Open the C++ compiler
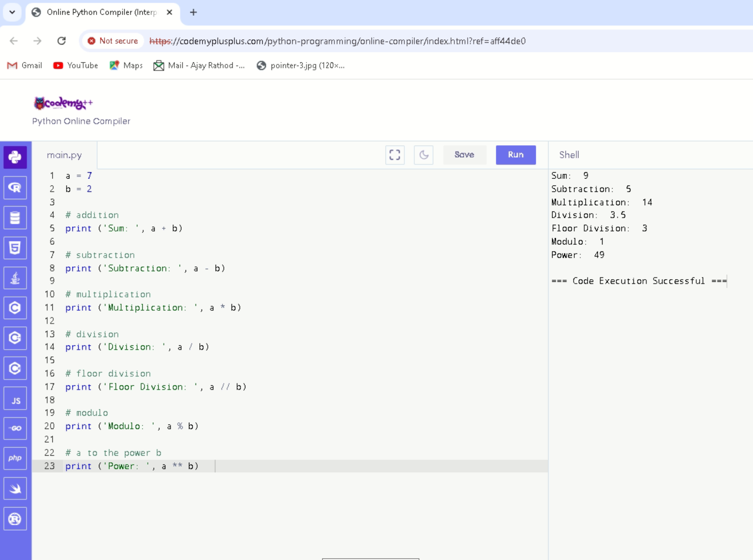Viewport: 753px width, 560px height. tap(15, 337)
